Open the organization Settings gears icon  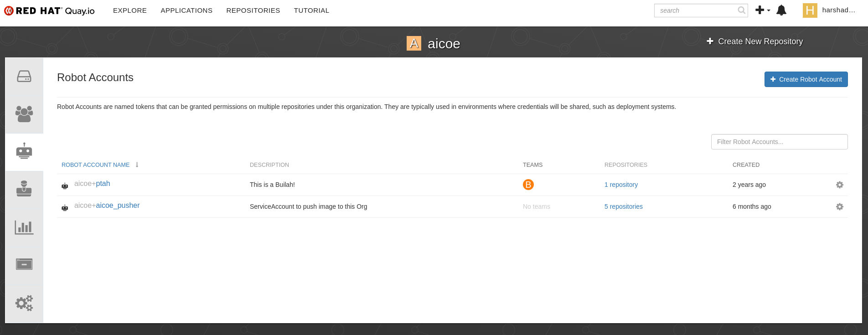[24, 303]
